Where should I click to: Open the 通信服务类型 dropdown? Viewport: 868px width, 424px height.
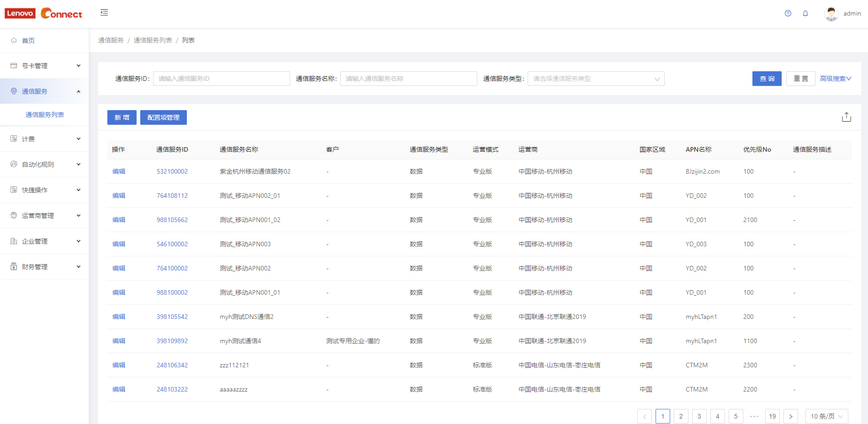pyautogui.click(x=596, y=79)
